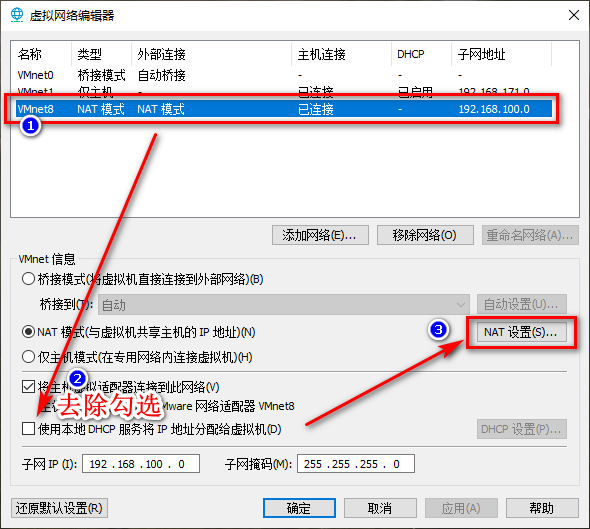
Task: Click the 类型 column header
Action: [90, 54]
